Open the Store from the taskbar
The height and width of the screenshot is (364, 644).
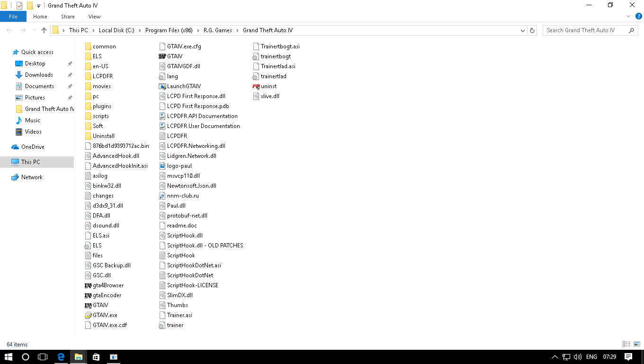click(96, 357)
